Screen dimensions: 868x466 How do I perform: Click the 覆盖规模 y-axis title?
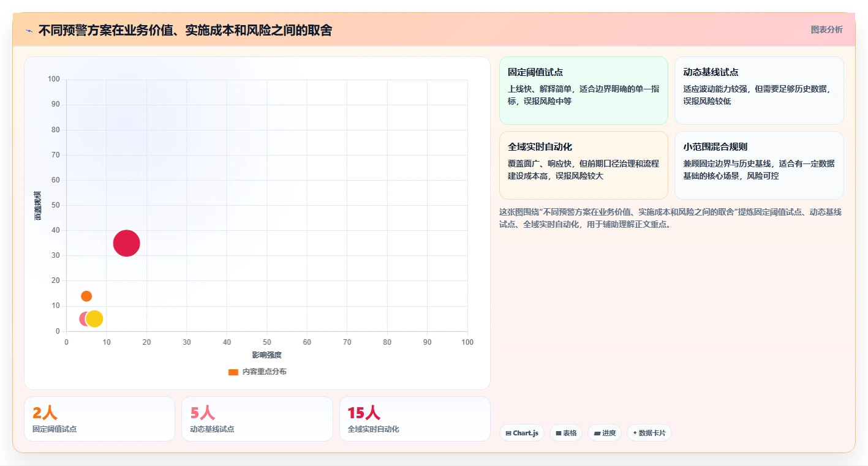[38, 205]
